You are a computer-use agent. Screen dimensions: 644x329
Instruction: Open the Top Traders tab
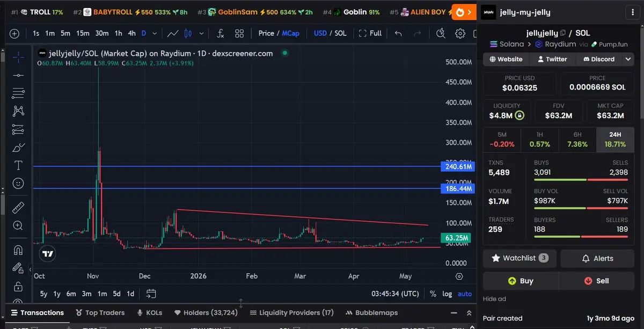click(100, 312)
